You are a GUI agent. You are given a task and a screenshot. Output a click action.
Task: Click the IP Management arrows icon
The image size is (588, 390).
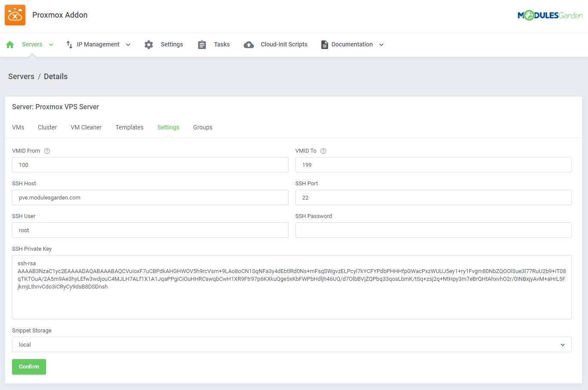[x=69, y=45]
